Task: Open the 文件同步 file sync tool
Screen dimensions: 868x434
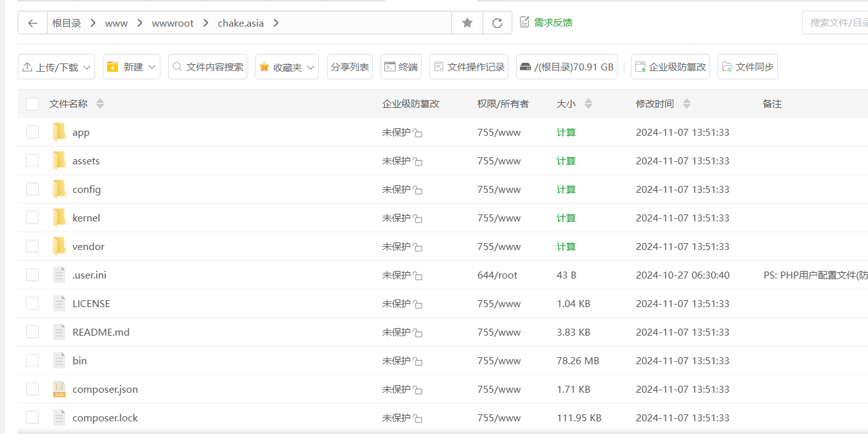Action: click(x=748, y=67)
